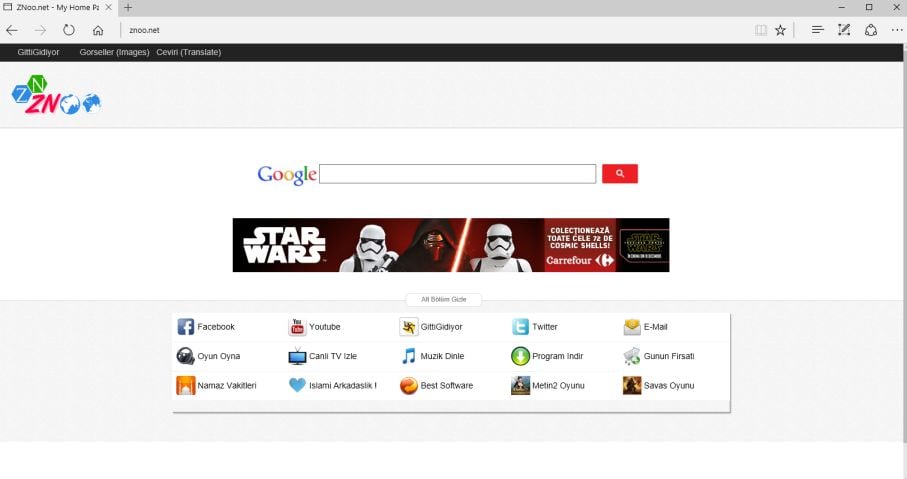The height and width of the screenshot is (479, 907).
Task: Close the ZNoo.net tab
Action: pos(108,8)
